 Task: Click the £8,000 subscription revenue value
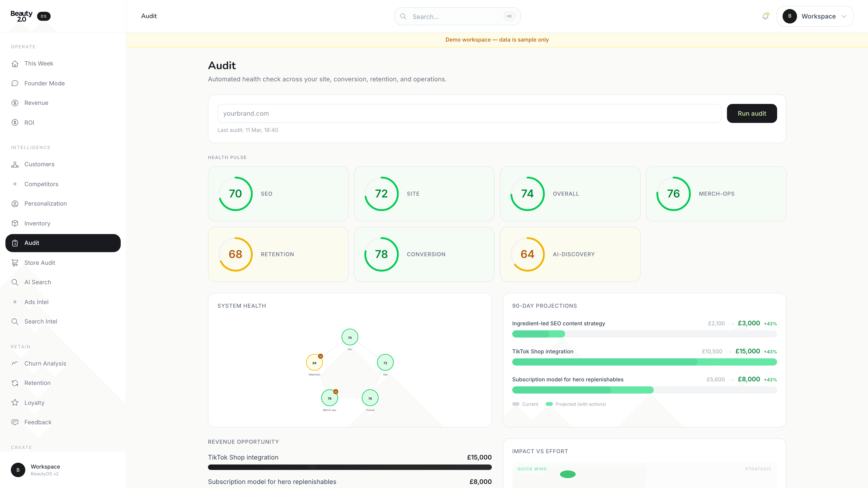click(481, 482)
